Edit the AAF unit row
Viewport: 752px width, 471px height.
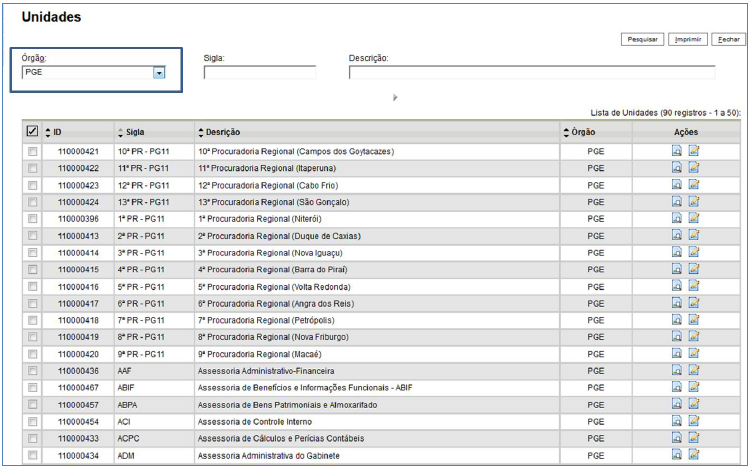coord(693,370)
